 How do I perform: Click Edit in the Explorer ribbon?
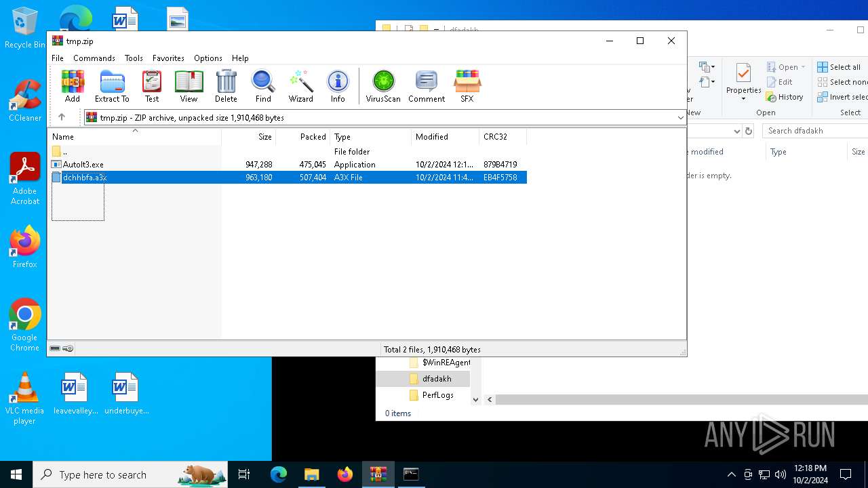pos(780,82)
